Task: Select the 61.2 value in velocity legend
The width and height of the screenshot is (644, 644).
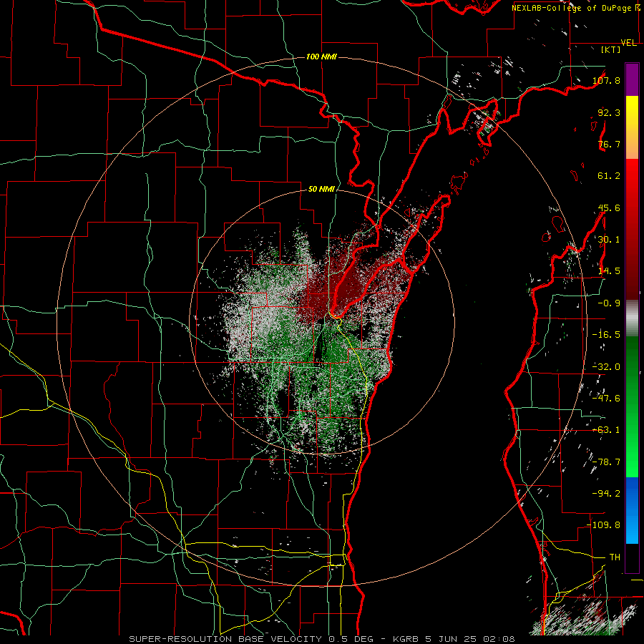Action: pos(609,176)
